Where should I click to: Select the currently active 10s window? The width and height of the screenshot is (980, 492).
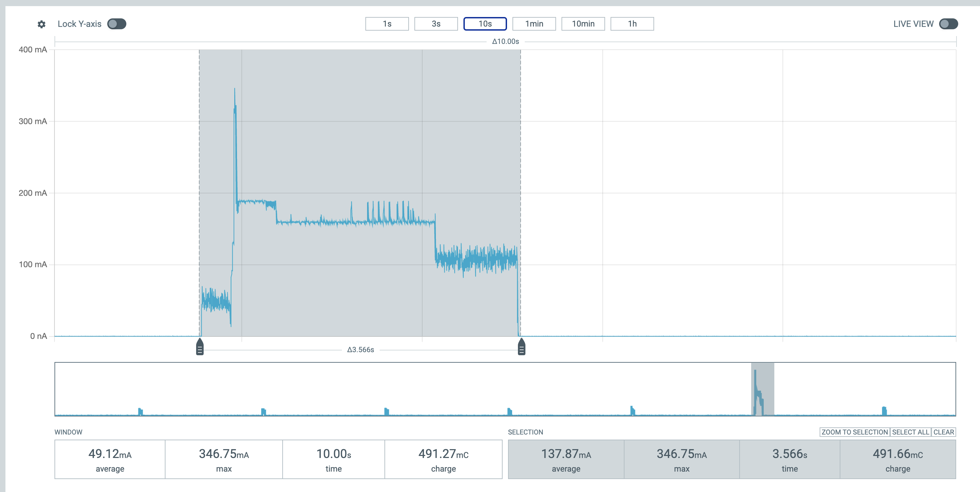(485, 23)
